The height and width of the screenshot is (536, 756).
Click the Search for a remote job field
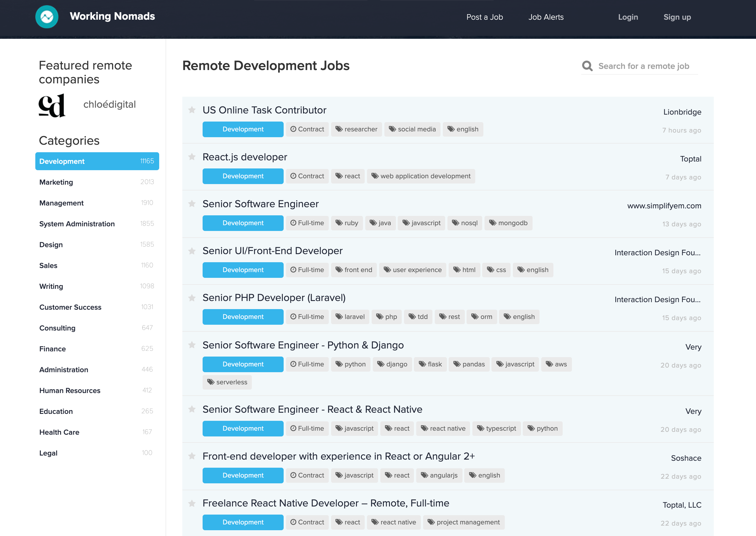pyautogui.click(x=643, y=66)
